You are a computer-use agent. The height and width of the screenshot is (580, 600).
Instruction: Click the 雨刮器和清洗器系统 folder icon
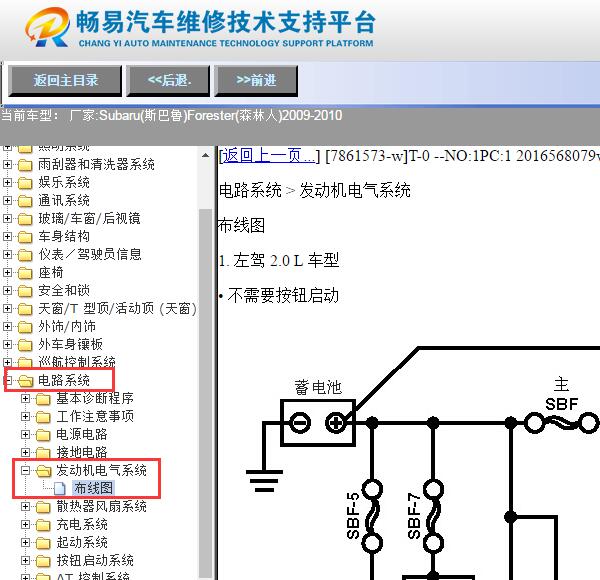click(x=25, y=165)
